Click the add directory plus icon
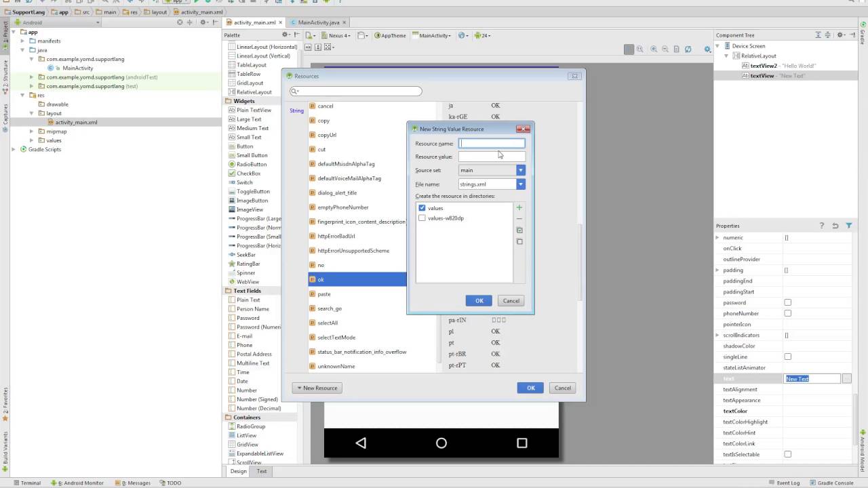Screen dimensions: 868x488 coord(519,208)
